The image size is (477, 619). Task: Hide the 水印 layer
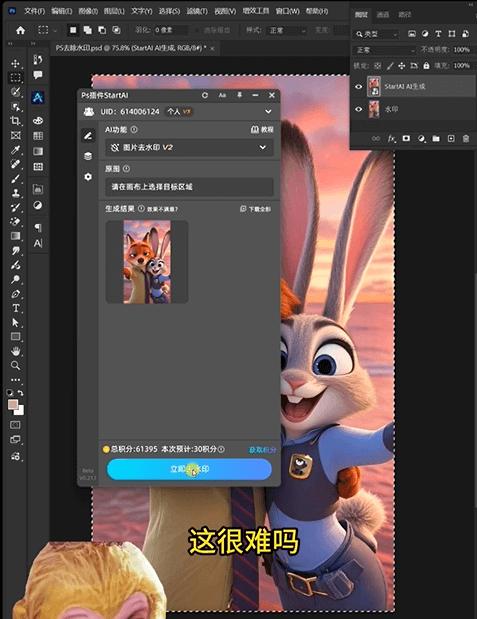coord(359,109)
